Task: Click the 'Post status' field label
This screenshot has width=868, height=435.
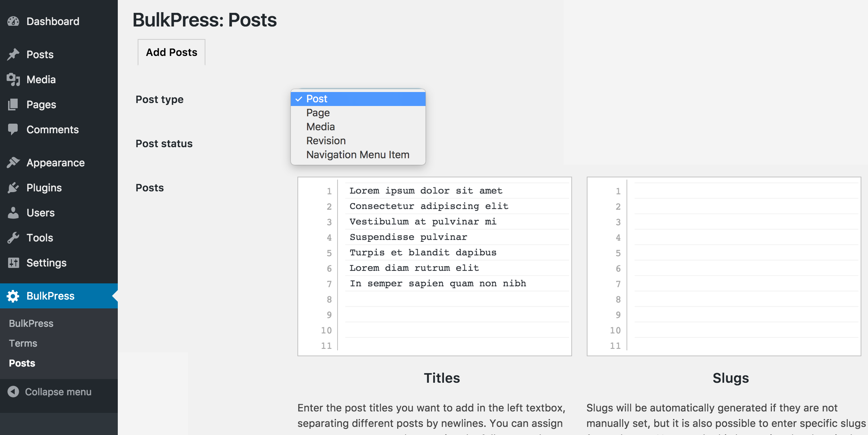Action: tap(164, 144)
